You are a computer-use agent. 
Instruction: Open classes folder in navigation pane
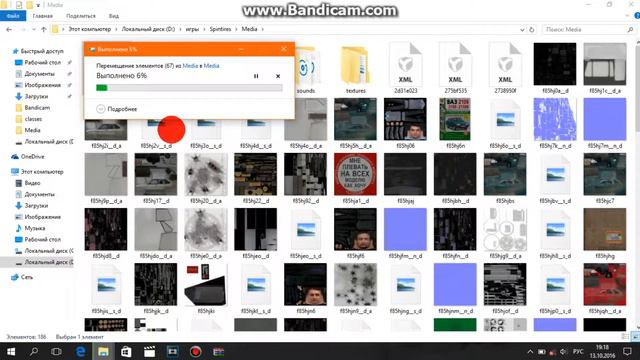(33, 119)
